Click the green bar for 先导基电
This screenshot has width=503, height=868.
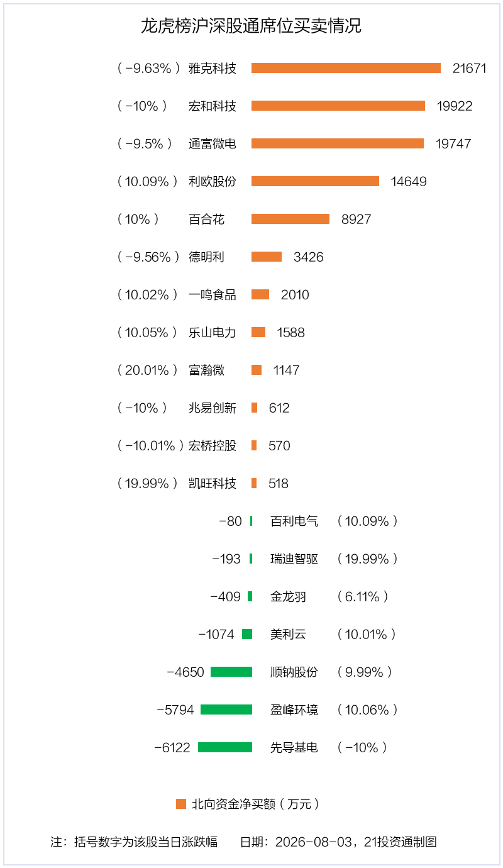[225, 747]
